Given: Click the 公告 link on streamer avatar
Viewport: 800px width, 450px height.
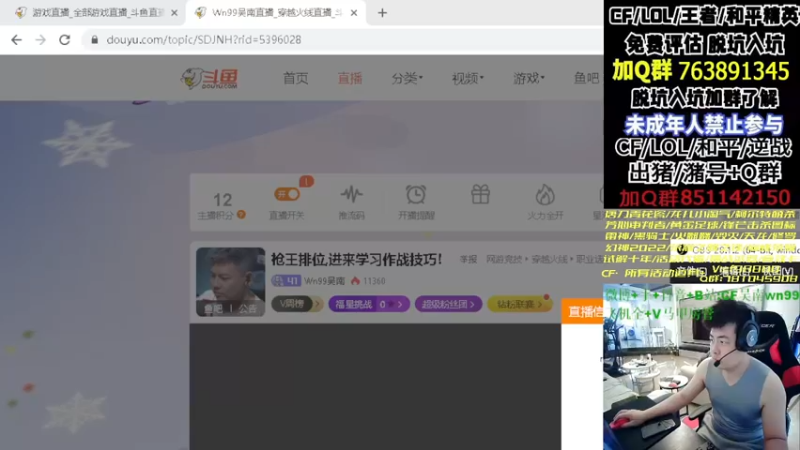Looking at the screenshot, I should pos(247,309).
